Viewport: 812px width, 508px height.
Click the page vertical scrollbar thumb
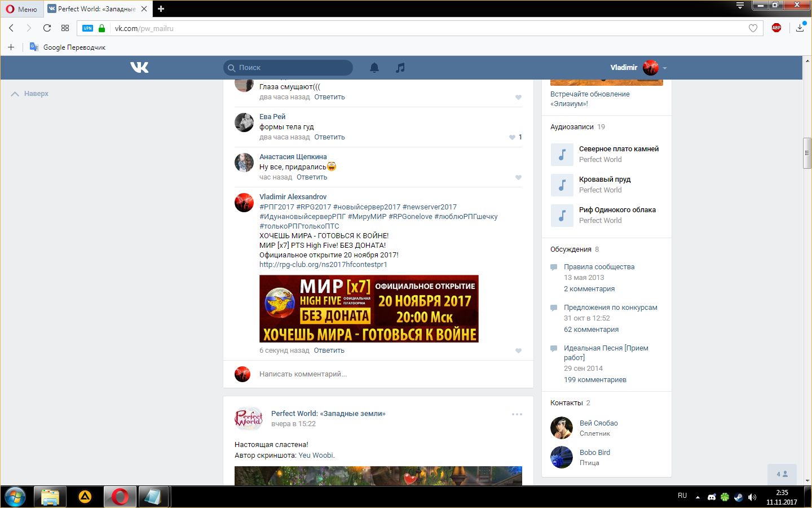click(807, 153)
